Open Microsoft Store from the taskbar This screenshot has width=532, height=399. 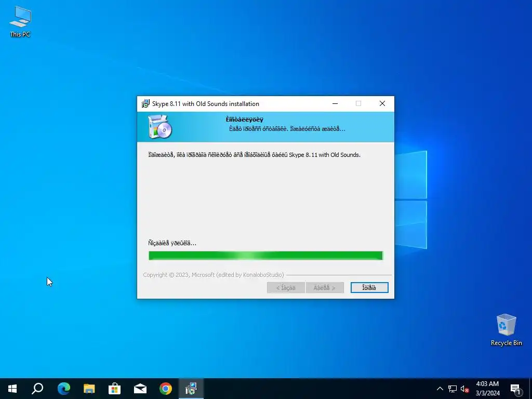pyautogui.click(x=114, y=389)
